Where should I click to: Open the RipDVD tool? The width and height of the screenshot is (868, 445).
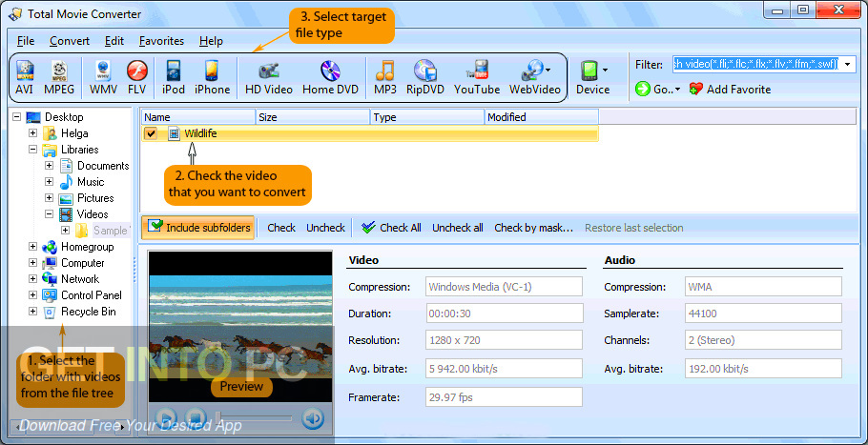click(425, 77)
